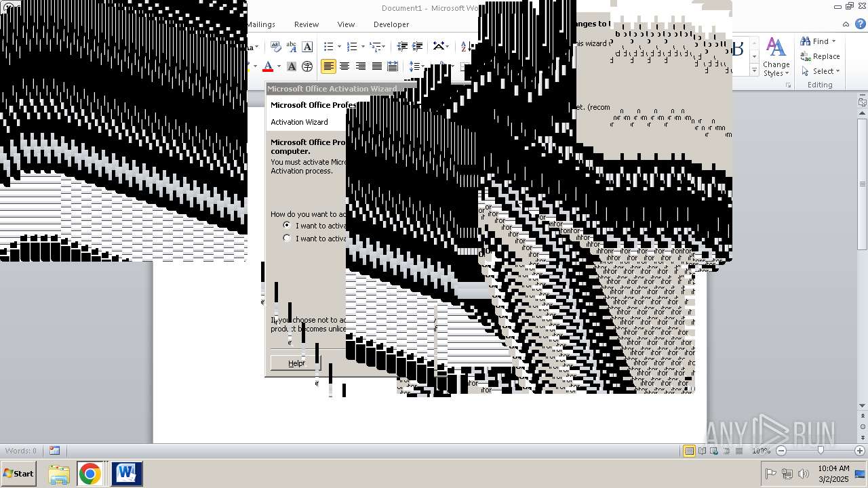The height and width of the screenshot is (488, 868).
Task: Click the macro recording status bar icon
Action: tap(54, 451)
